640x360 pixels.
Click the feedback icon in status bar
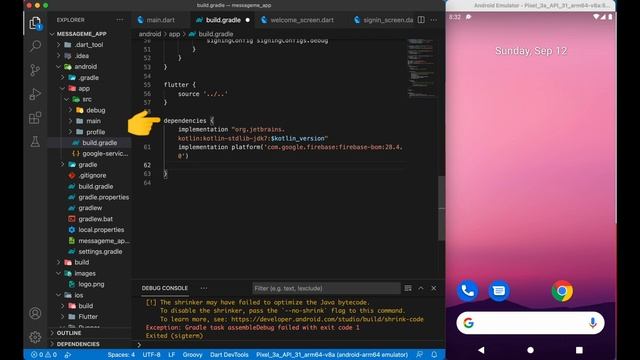419,355
